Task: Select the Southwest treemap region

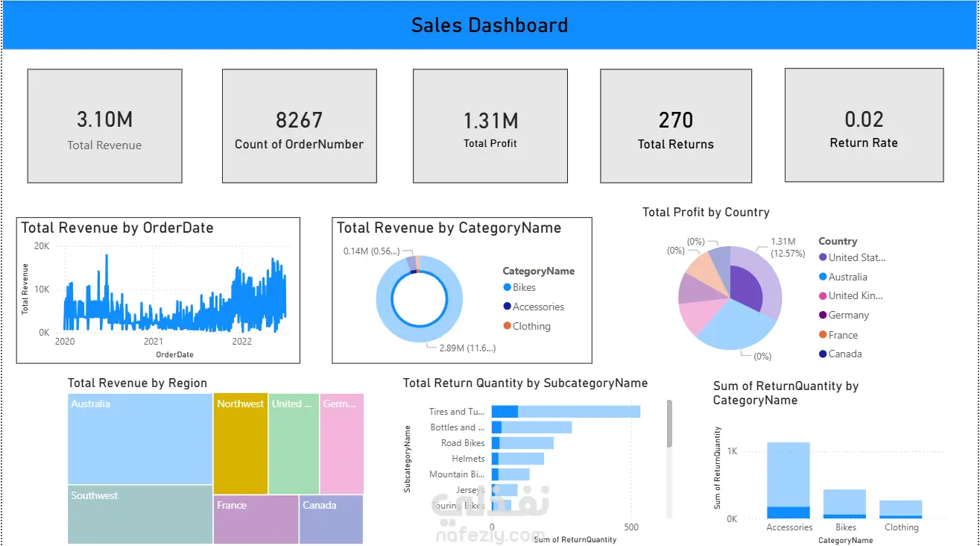Action: pyautogui.click(x=140, y=515)
